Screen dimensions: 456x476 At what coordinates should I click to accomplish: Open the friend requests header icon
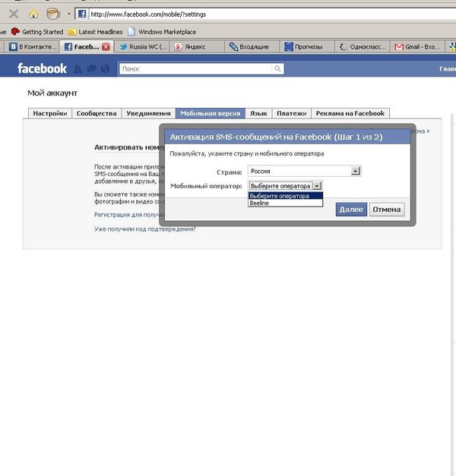click(x=78, y=69)
